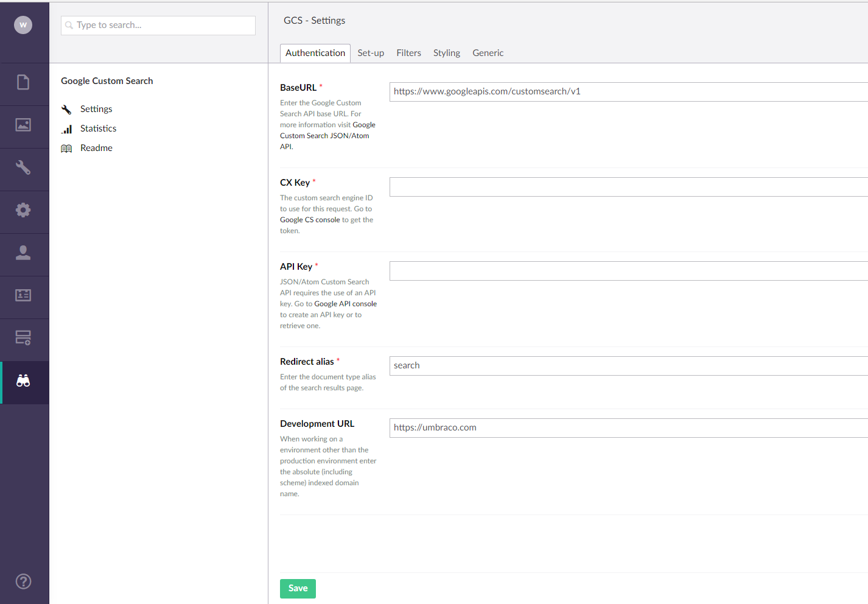Screen dimensions: 868x604
Task: Focus the BaseURL input field
Action: click(x=629, y=92)
